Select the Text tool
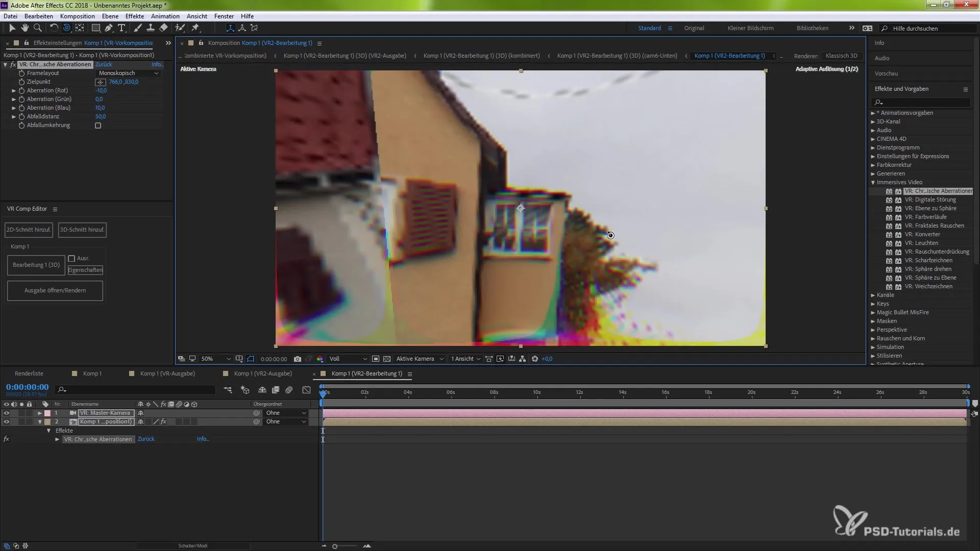Screen dimensions: 980x551 pyautogui.click(x=121, y=28)
